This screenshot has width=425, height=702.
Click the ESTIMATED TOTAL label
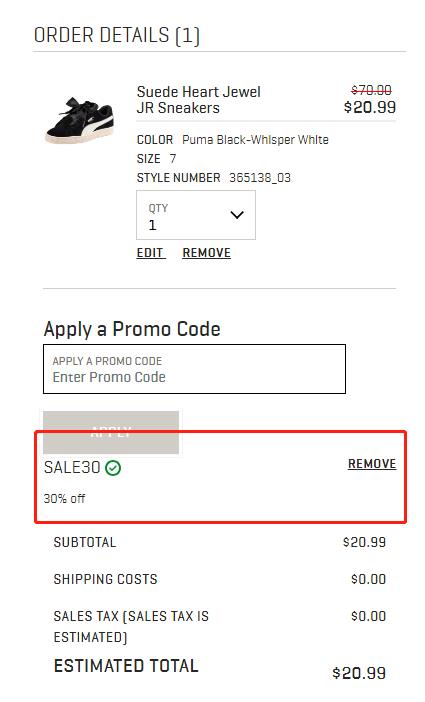(x=126, y=666)
